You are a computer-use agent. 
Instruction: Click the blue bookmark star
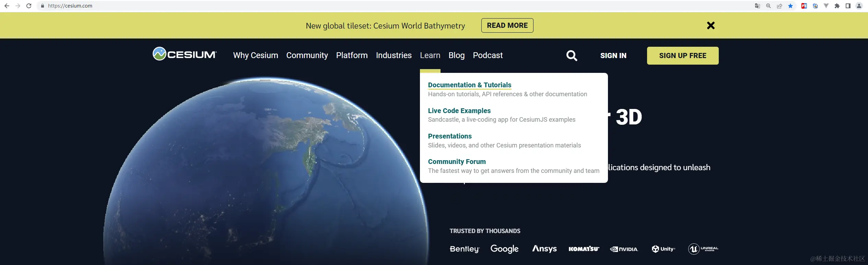790,6
